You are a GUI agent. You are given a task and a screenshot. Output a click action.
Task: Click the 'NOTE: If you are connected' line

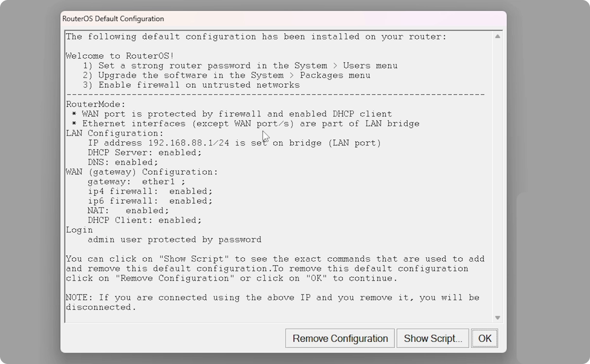tap(272, 298)
